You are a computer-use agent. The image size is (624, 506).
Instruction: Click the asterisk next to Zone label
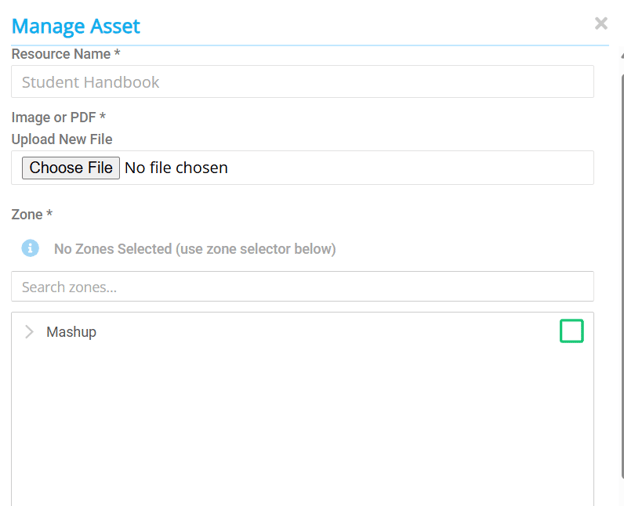50,214
